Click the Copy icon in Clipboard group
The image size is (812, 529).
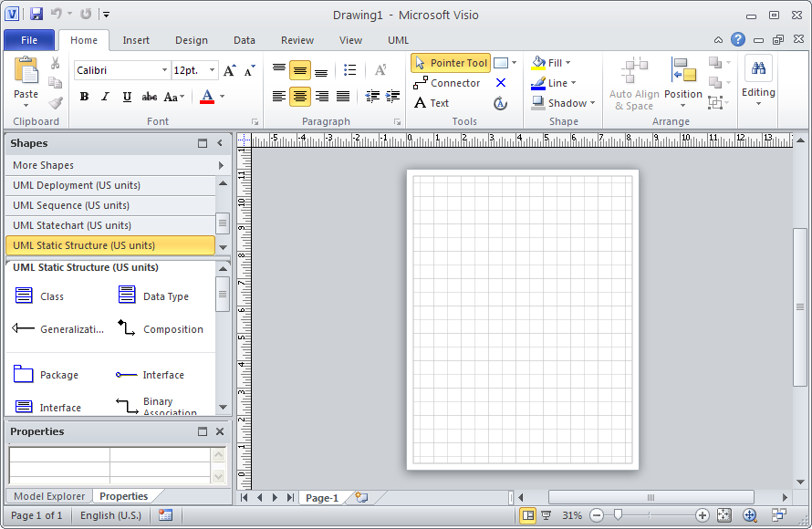point(55,83)
